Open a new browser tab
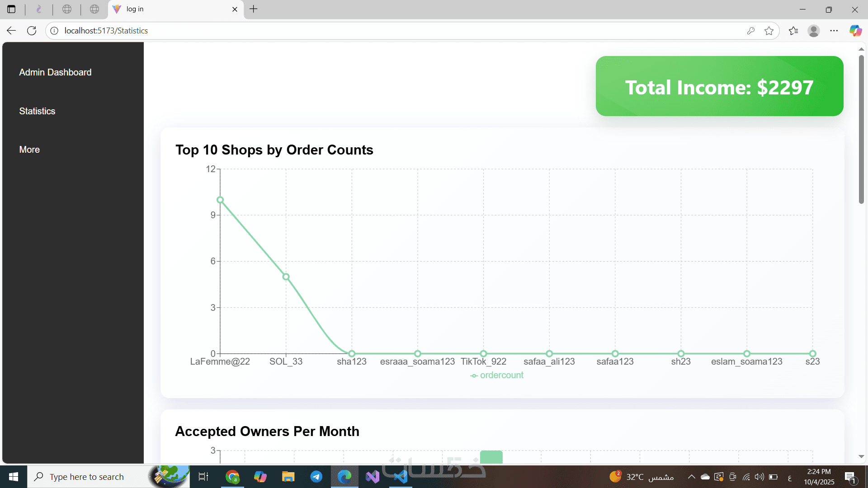This screenshot has width=868, height=488. point(254,9)
